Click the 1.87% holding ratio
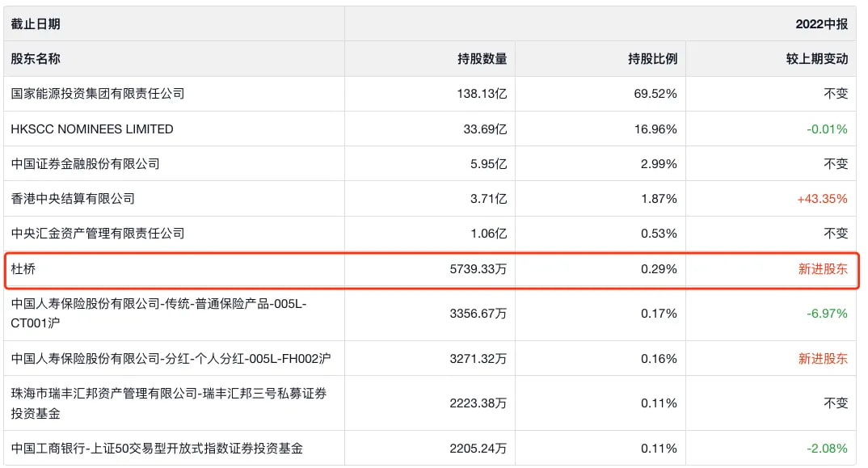 coord(659,199)
